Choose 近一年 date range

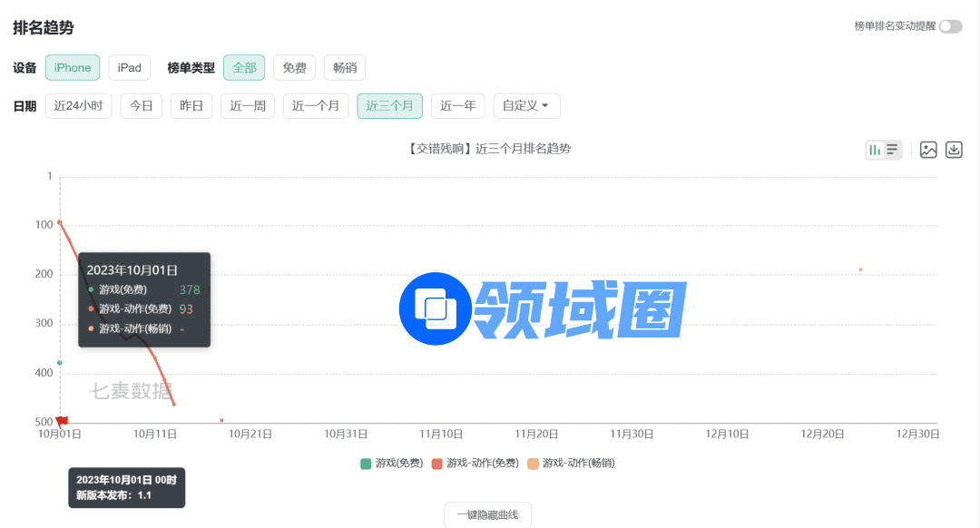pos(457,106)
